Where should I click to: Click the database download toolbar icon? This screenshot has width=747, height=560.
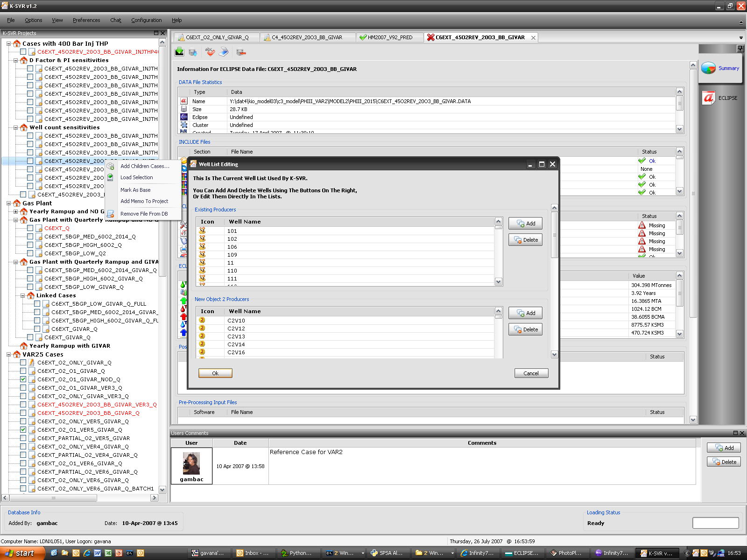pyautogui.click(x=193, y=52)
